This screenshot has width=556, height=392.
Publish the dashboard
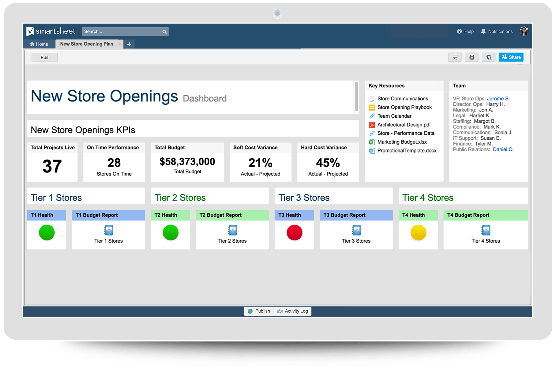(259, 311)
